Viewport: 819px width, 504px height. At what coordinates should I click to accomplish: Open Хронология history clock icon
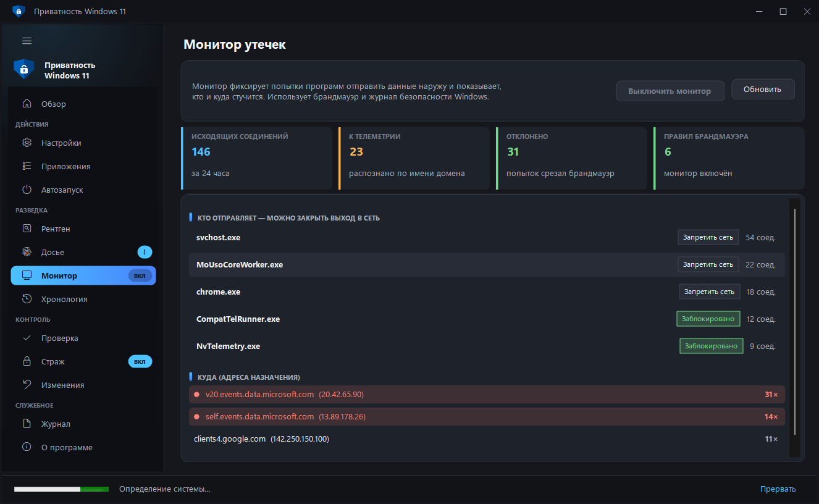[x=27, y=299]
